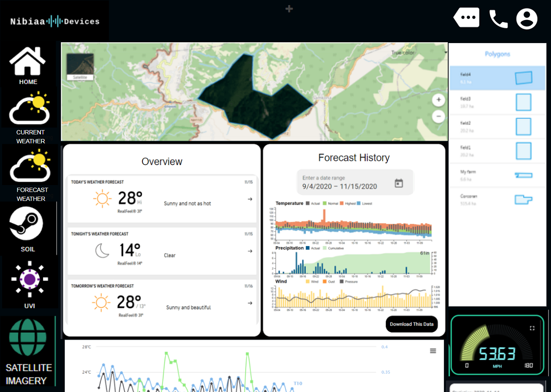Open the calendar date range picker

tap(399, 183)
